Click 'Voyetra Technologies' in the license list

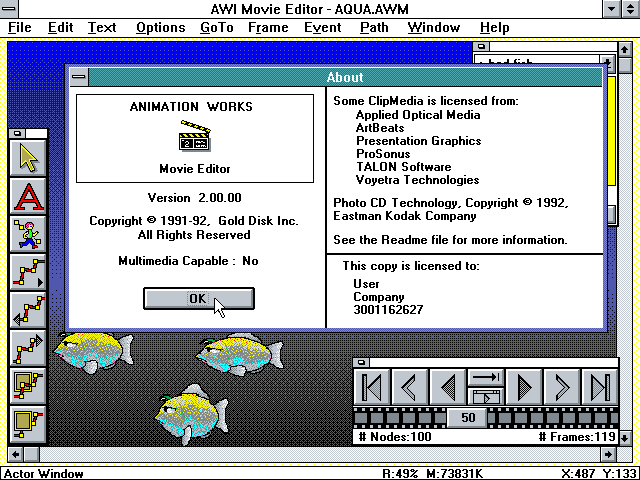pyautogui.click(x=417, y=180)
